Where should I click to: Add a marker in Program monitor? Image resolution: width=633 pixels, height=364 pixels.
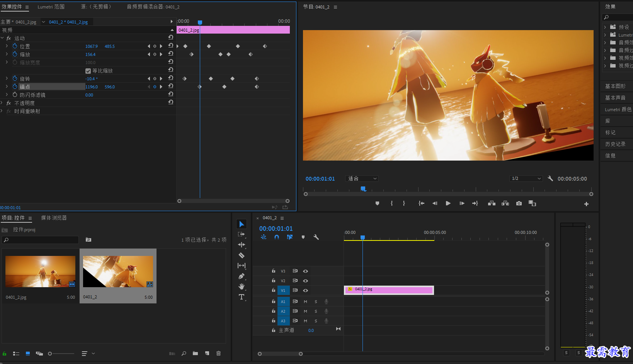pyautogui.click(x=377, y=203)
